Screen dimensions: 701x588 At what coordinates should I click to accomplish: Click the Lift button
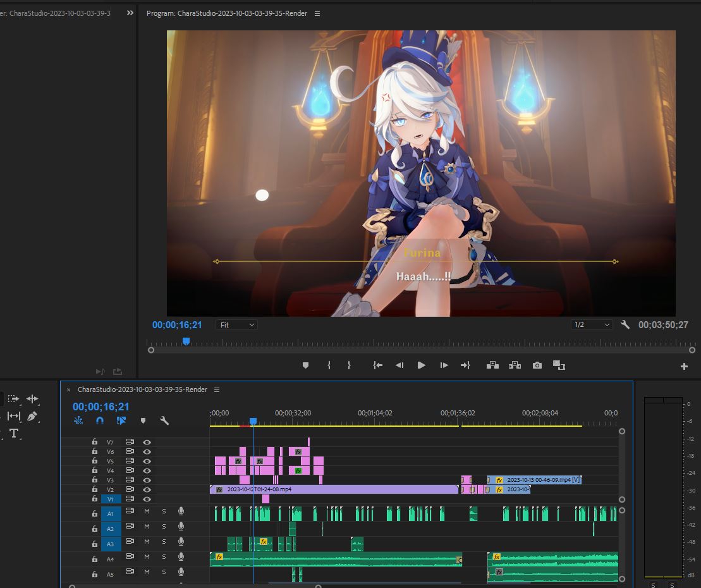tap(492, 365)
